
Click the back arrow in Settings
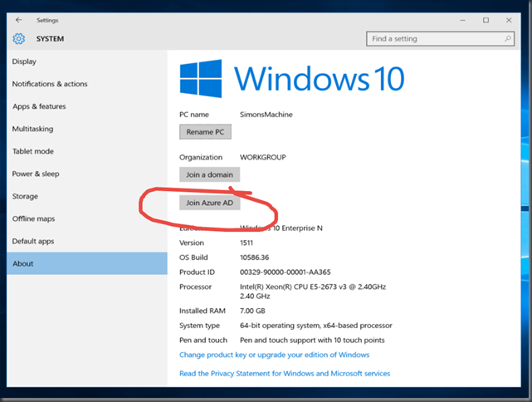point(18,20)
